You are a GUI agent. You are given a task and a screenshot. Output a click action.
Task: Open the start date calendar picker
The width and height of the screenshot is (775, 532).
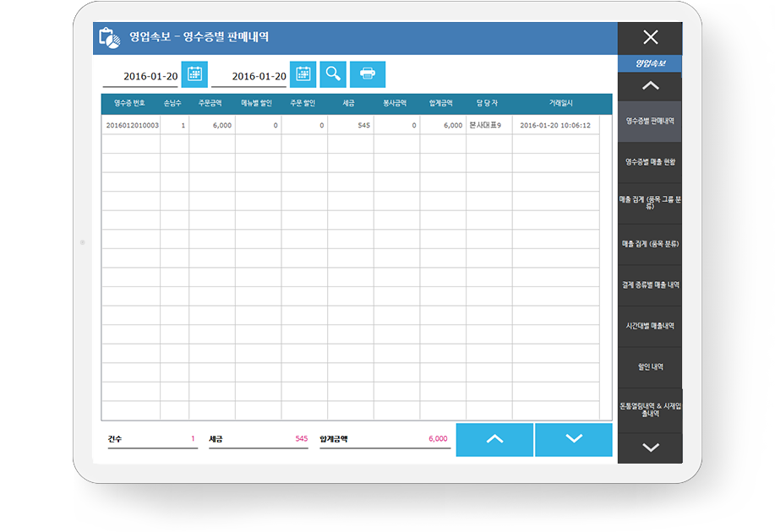[x=194, y=74]
